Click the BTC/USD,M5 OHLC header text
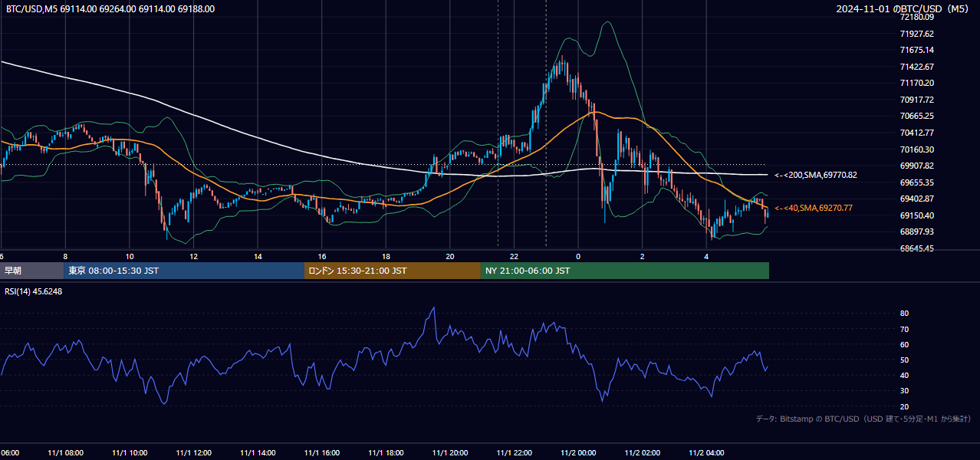Image resolution: width=980 pixels, height=460 pixels. click(x=110, y=9)
